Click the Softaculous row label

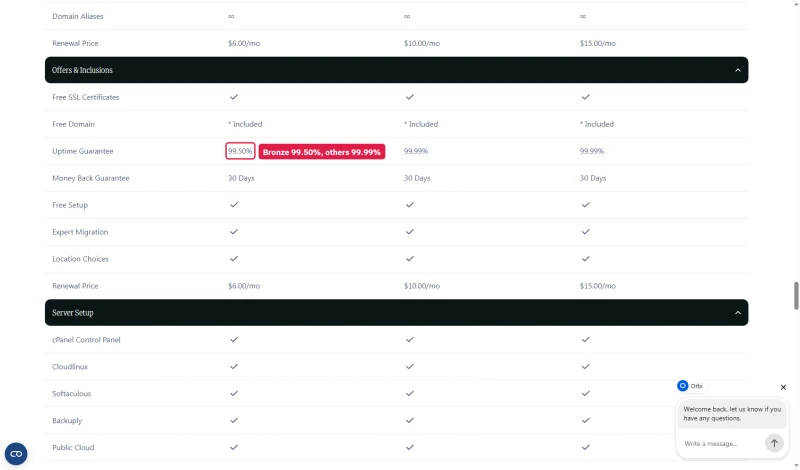pos(71,393)
